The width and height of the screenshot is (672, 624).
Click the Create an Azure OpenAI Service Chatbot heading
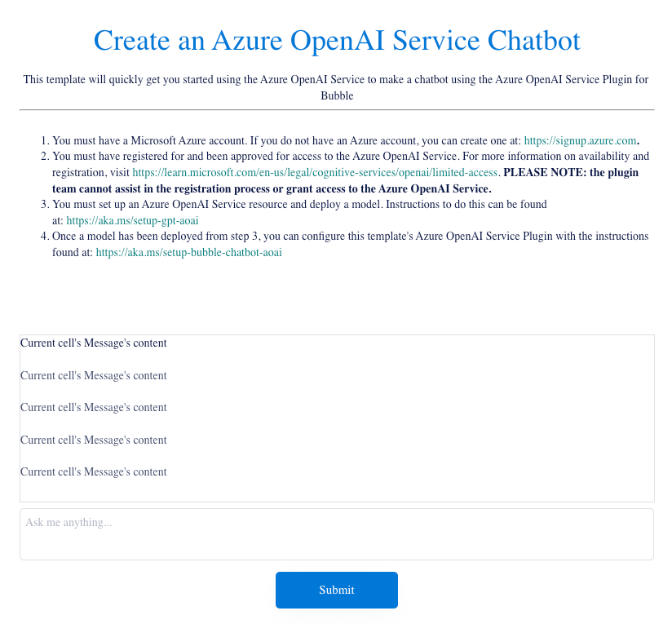336,40
